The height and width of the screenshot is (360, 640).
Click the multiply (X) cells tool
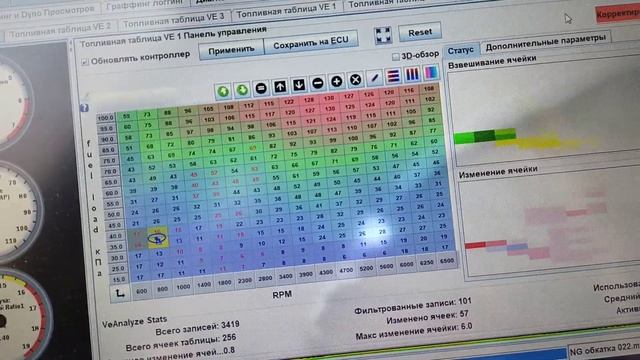point(356,80)
